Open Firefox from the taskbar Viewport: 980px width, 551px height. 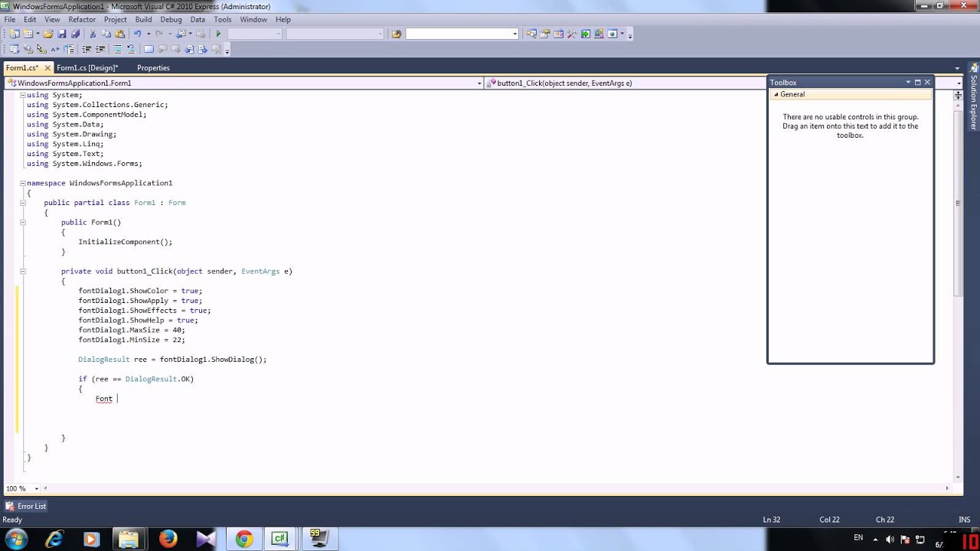168,539
